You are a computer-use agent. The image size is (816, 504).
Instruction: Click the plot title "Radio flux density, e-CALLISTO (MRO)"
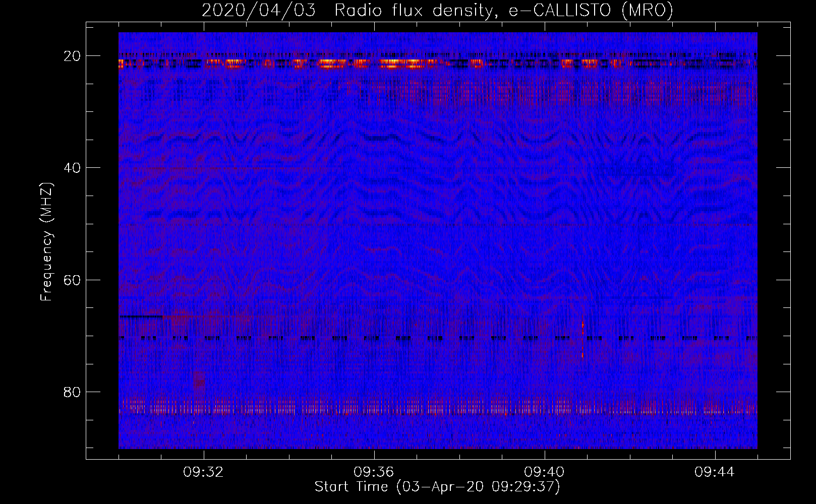pos(504,10)
